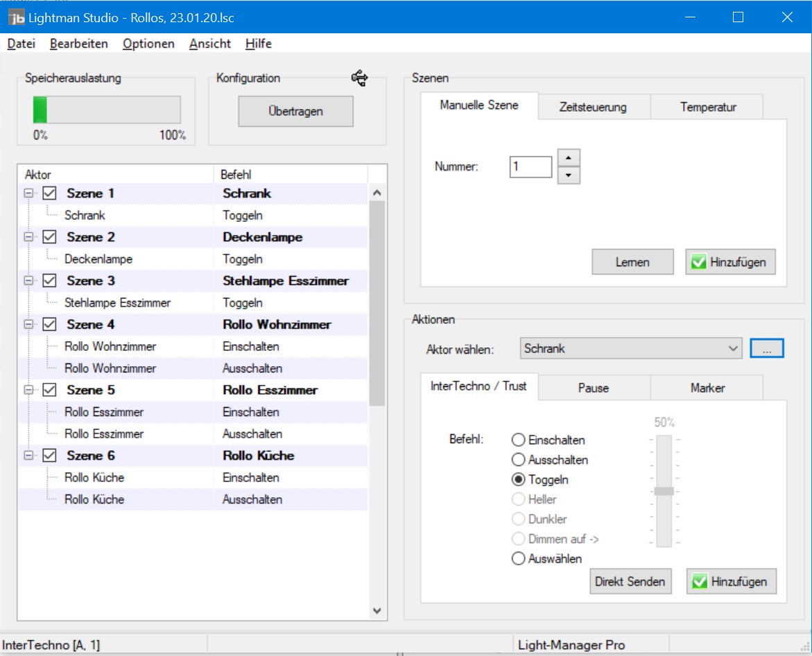The width and height of the screenshot is (812, 656).
Task: Switch to the Pause tab
Action: (x=593, y=388)
